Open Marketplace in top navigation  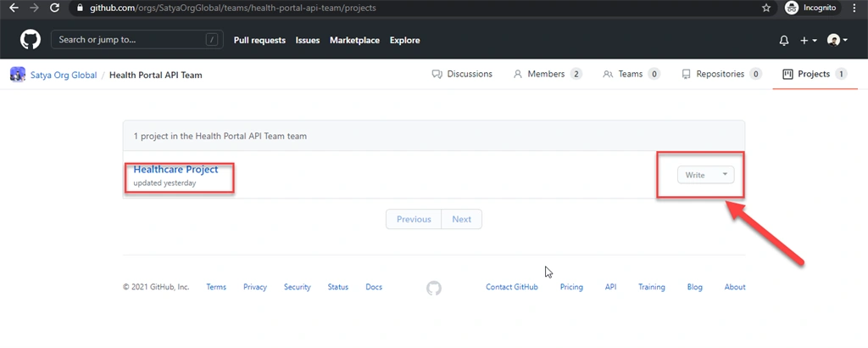click(355, 40)
